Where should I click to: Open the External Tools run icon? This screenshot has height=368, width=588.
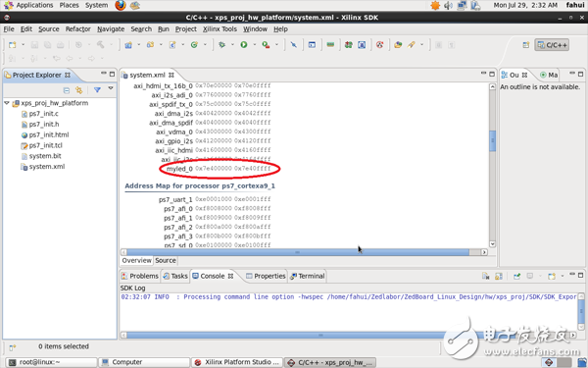pyautogui.click(x=266, y=45)
